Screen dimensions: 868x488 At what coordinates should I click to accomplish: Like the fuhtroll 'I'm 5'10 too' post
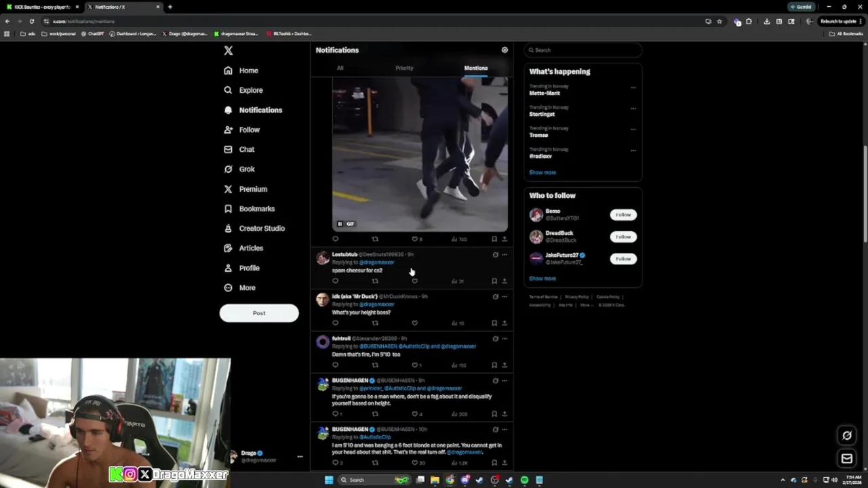coord(415,365)
